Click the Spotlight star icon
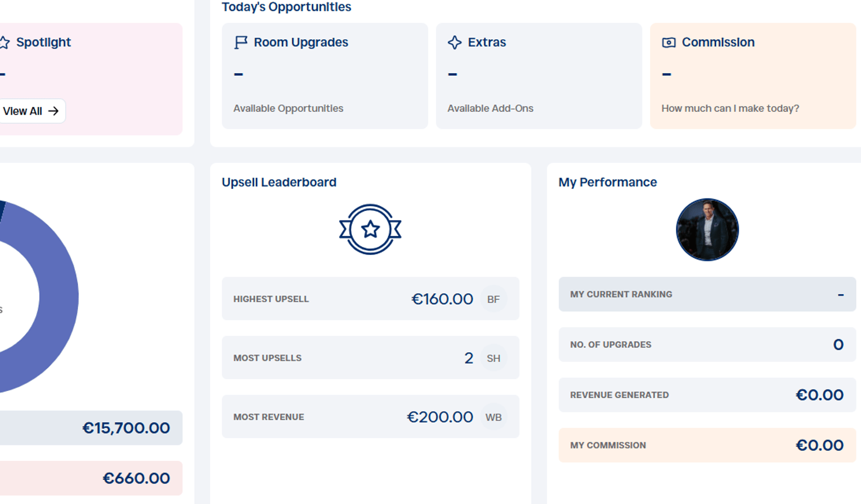This screenshot has height=504, width=861. click(4, 42)
